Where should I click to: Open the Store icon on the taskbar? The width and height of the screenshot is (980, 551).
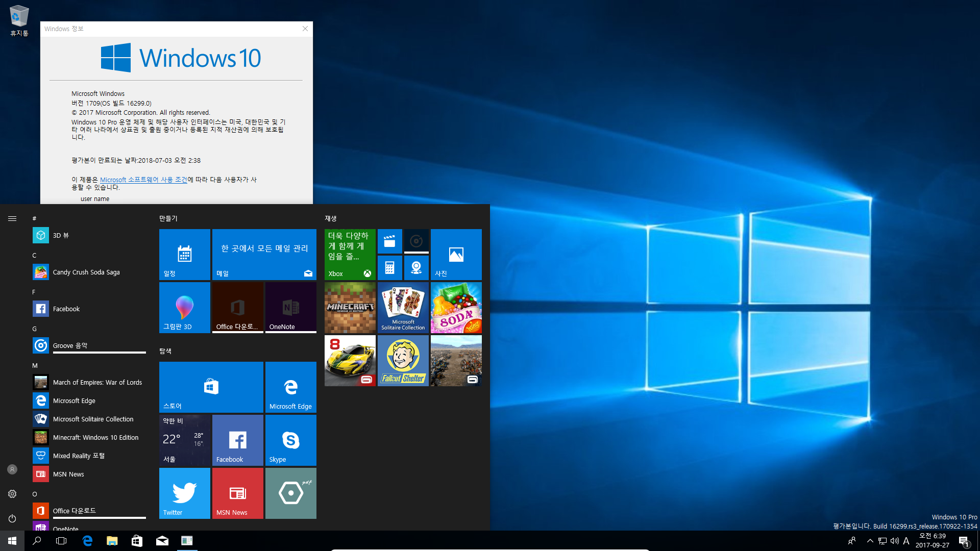tap(137, 541)
